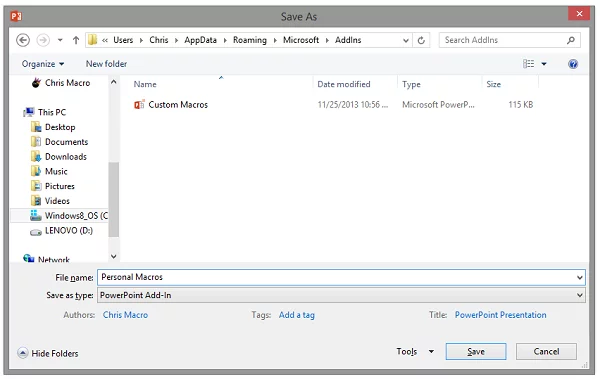The height and width of the screenshot is (379, 600).
Task: Open the Organize menu
Action: (x=42, y=64)
